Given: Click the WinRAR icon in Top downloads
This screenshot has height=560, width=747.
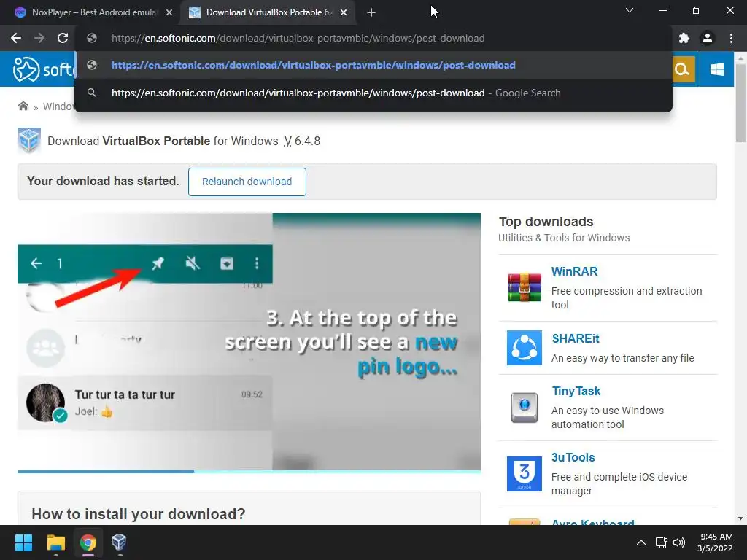Looking at the screenshot, I should tap(524, 287).
